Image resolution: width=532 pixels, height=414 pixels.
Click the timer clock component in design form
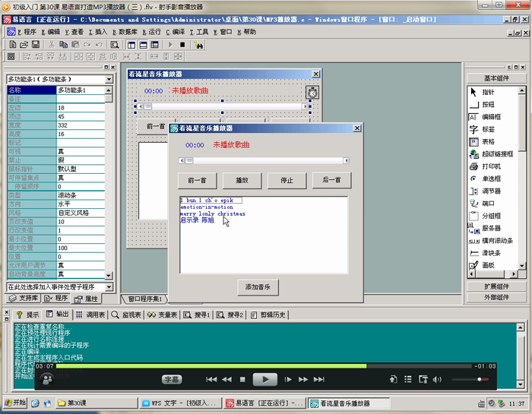[x=312, y=92]
